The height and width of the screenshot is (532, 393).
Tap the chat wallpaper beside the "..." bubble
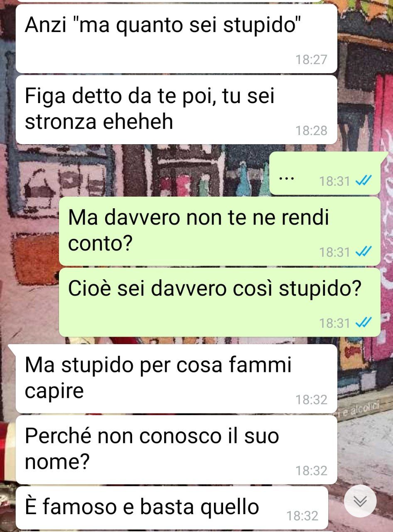click(141, 173)
